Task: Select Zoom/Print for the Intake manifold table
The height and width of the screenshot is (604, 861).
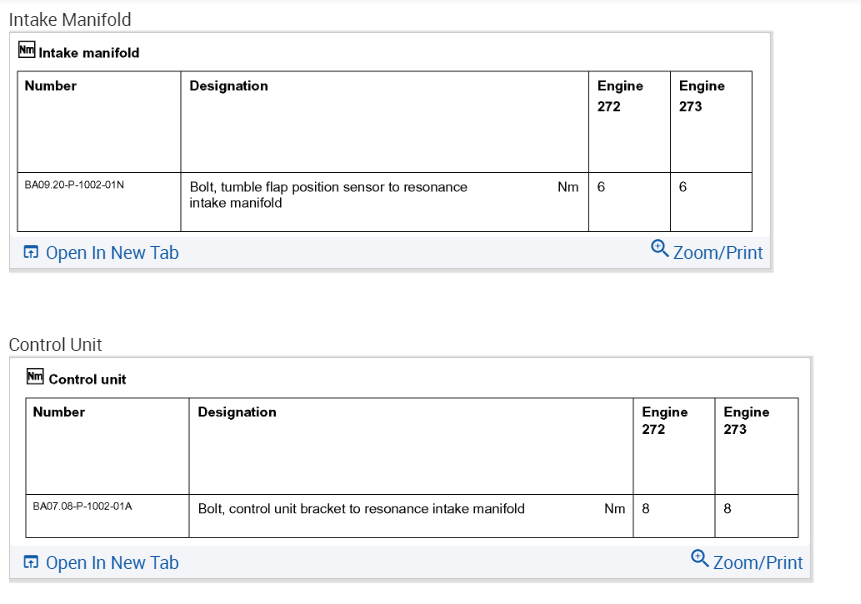Action: tap(717, 253)
